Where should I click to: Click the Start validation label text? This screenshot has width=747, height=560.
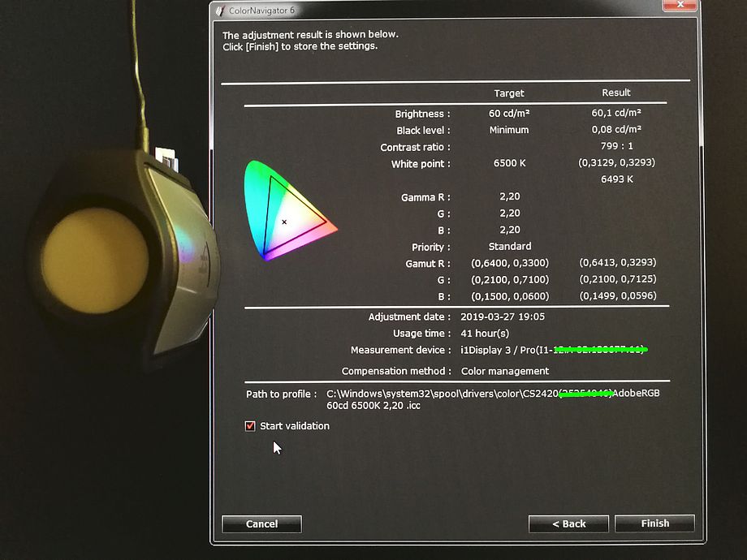click(x=294, y=426)
